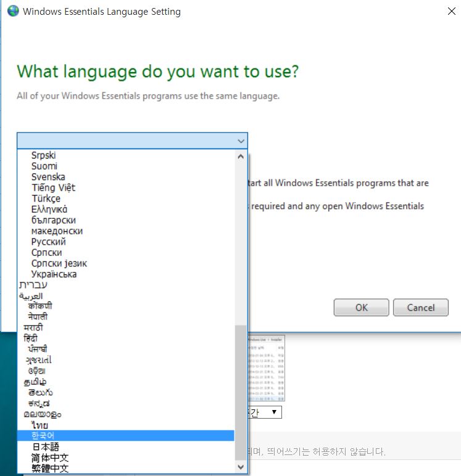Close the Windows Essentials Language Setting dialog

point(452,11)
